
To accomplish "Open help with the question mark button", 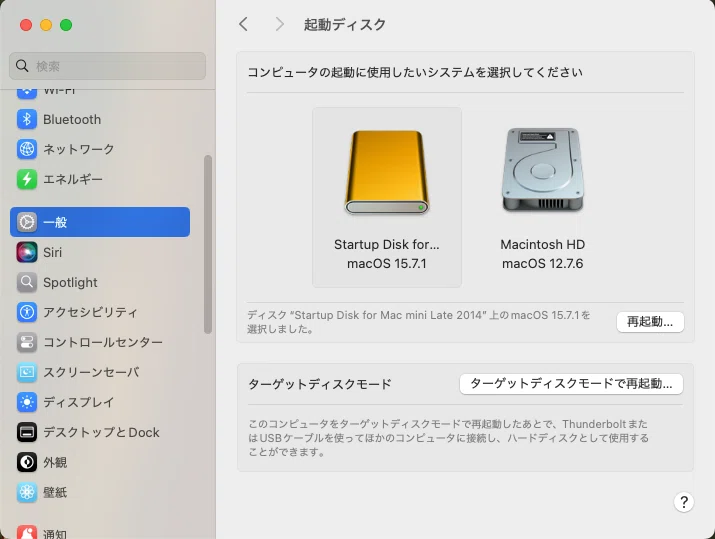I will click(684, 502).
